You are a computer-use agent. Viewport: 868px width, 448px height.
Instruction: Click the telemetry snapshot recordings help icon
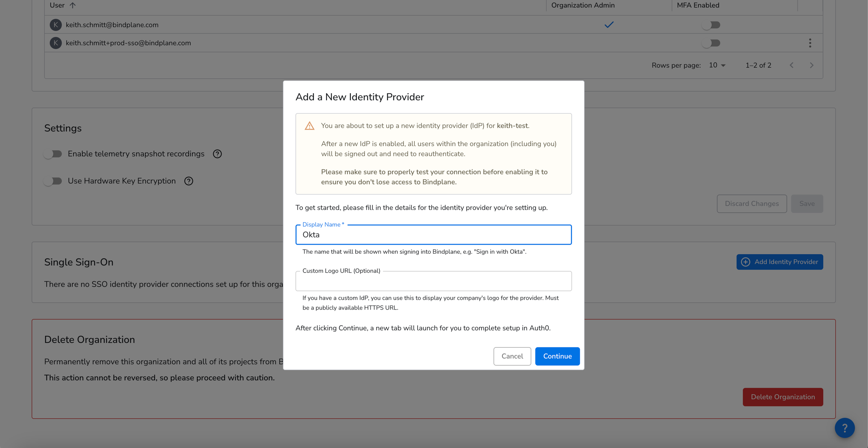coord(217,154)
